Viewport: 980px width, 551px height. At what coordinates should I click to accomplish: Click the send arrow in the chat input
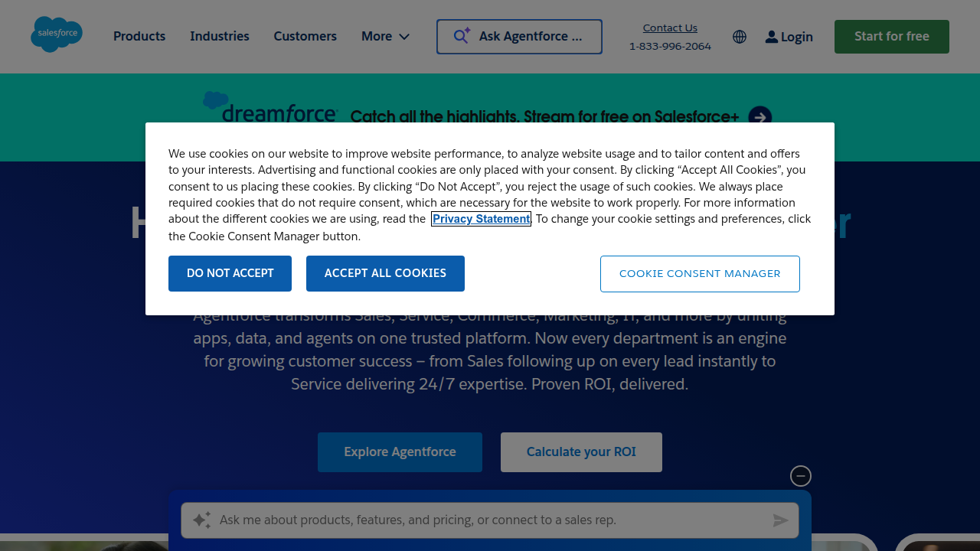point(781,520)
